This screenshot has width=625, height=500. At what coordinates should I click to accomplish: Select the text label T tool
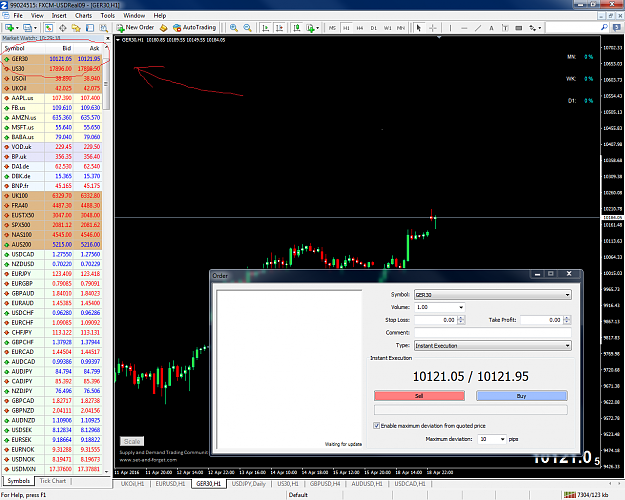505,28
